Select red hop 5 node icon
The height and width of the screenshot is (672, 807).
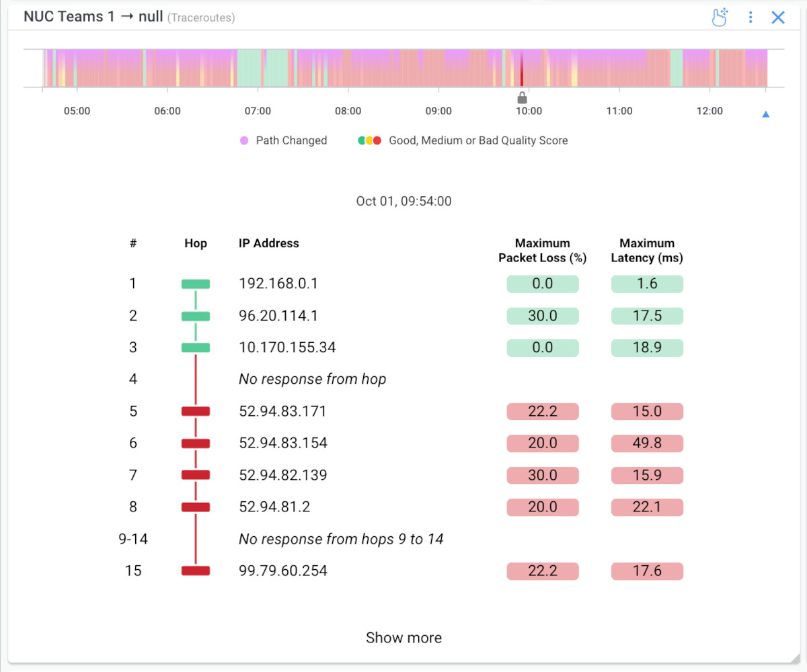click(196, 411)
